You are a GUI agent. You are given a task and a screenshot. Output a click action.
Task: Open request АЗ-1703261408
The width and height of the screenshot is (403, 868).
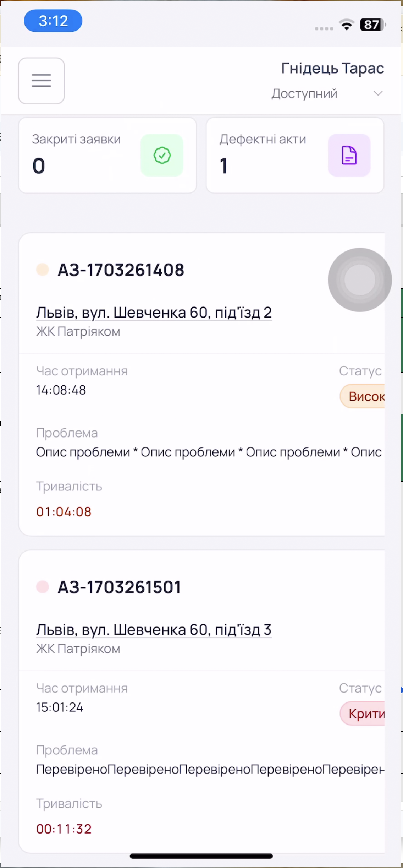click(121, 270)
